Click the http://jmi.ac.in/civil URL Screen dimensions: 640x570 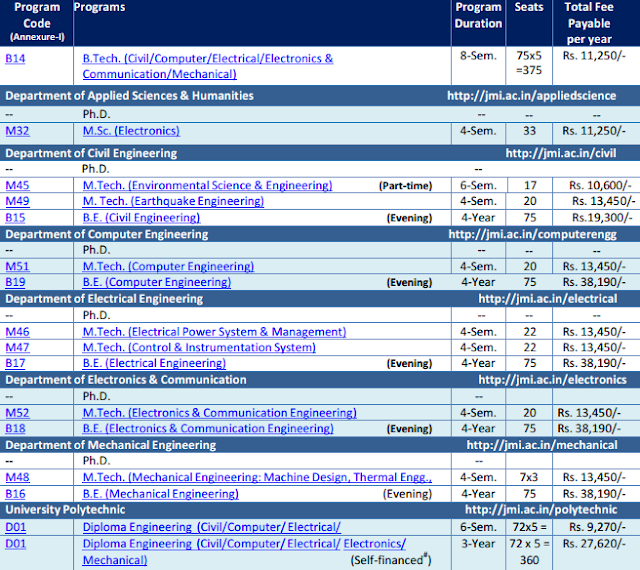click(x=561, y=154)
